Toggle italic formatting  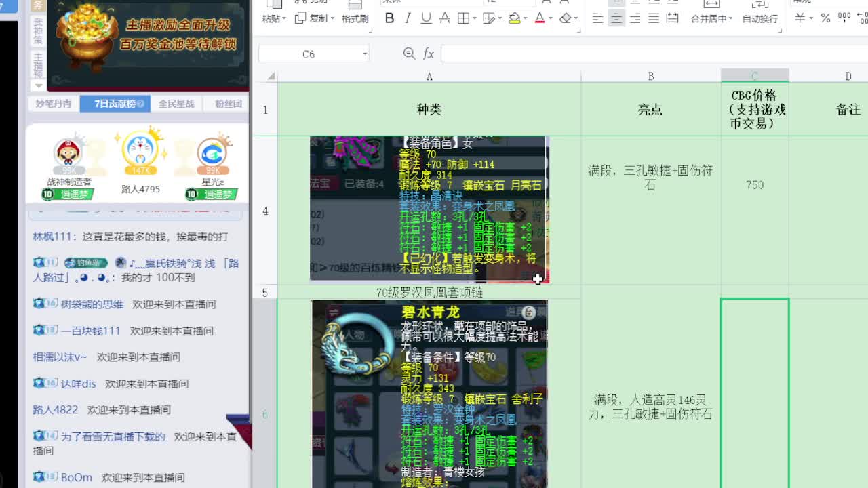[408, 18]
